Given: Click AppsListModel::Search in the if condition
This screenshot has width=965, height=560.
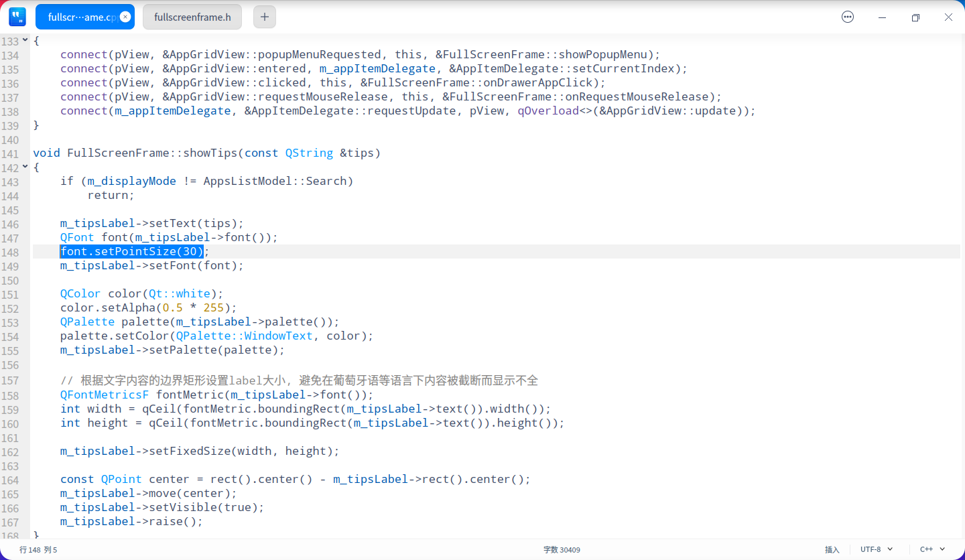Looking at the screenshot, I should (x=275, y=181).
